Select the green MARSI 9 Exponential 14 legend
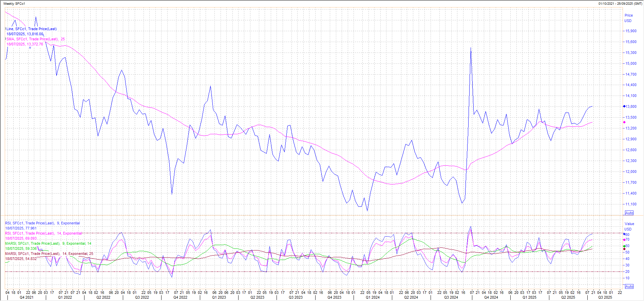 (48, 243)
